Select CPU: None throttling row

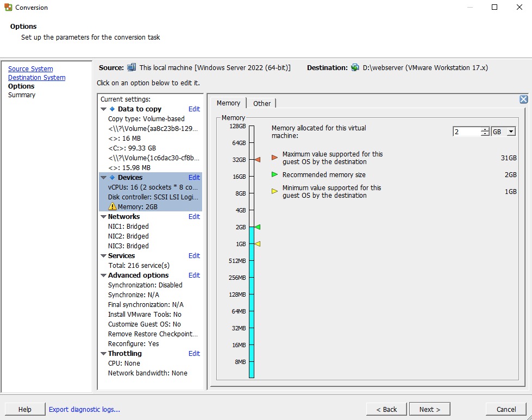point(151,363)
